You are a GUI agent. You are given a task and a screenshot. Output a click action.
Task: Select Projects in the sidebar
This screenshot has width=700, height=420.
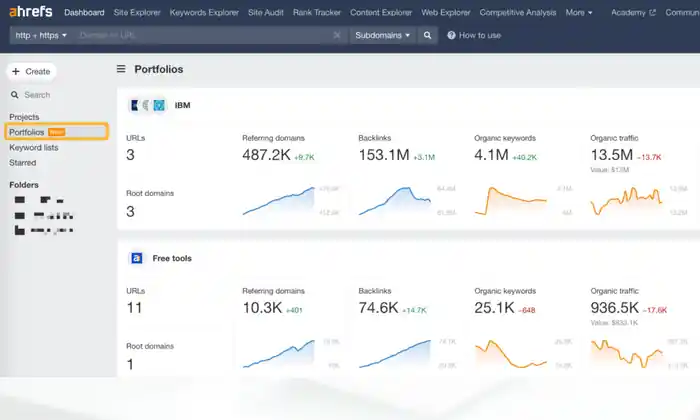tap(25, 117)
